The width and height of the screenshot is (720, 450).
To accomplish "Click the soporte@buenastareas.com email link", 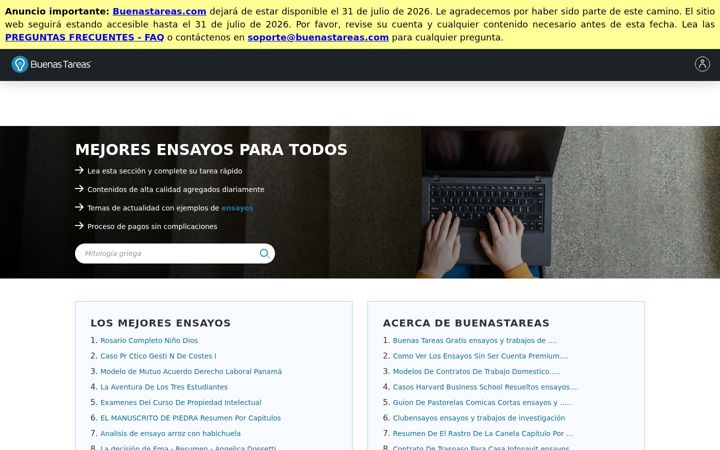I will point(318,38).
